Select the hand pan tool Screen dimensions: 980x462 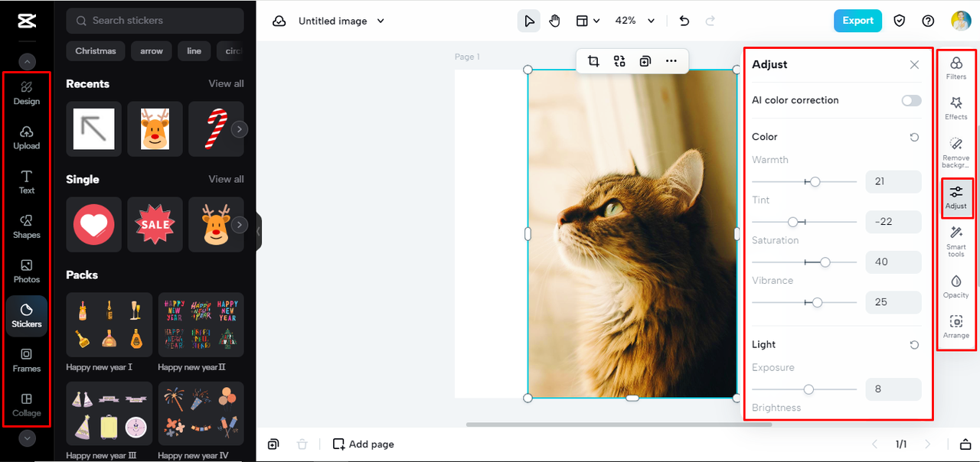(554, 21)
